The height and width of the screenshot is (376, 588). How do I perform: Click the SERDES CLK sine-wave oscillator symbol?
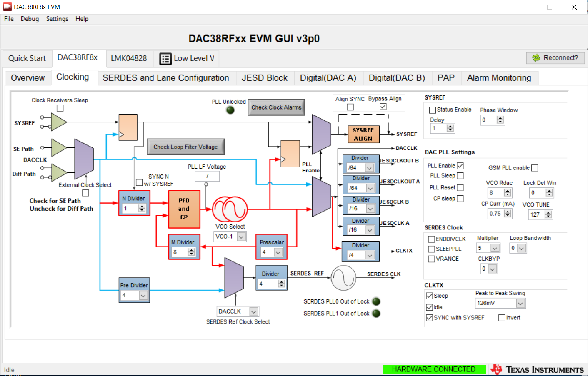(x=344, y=278)
